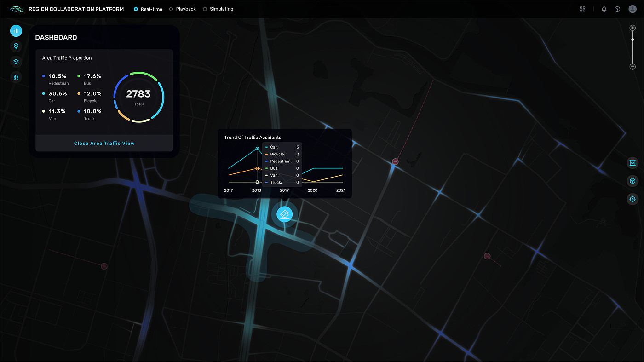Click the 2018 year label on chart

pyautogui.click(x=257, y=190)
